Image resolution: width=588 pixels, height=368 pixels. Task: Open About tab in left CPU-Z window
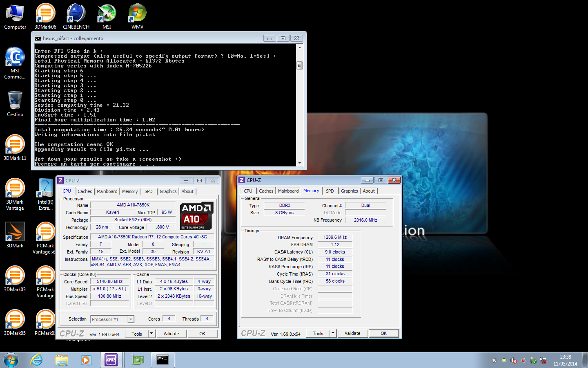[x=187, y=191]
